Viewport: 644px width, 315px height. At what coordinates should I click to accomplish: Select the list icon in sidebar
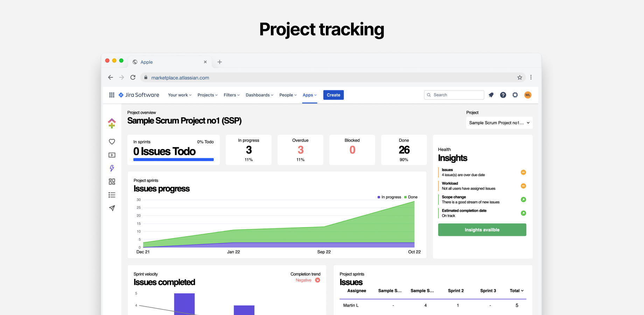coord(112,195)
